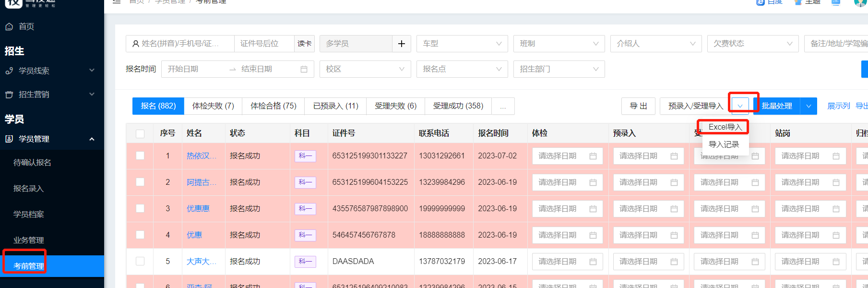Tick the select-all checkbox in table header
Viewport: 868px width, 288px height.
140,134
